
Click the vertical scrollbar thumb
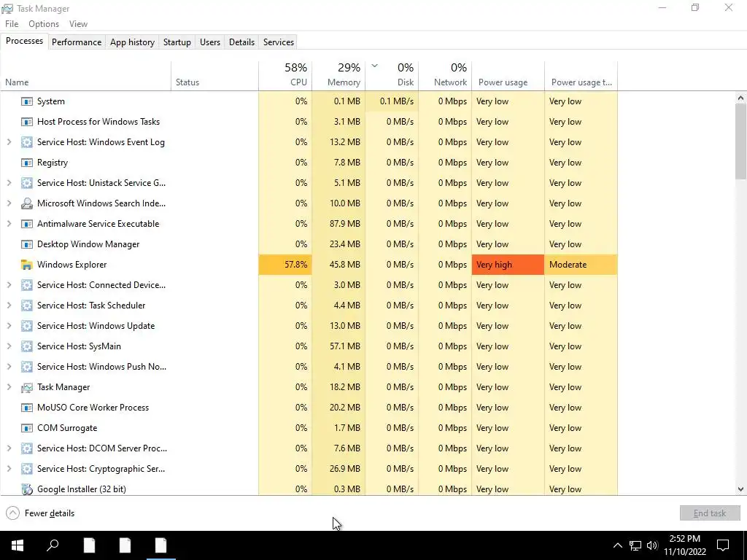[740, 141]
